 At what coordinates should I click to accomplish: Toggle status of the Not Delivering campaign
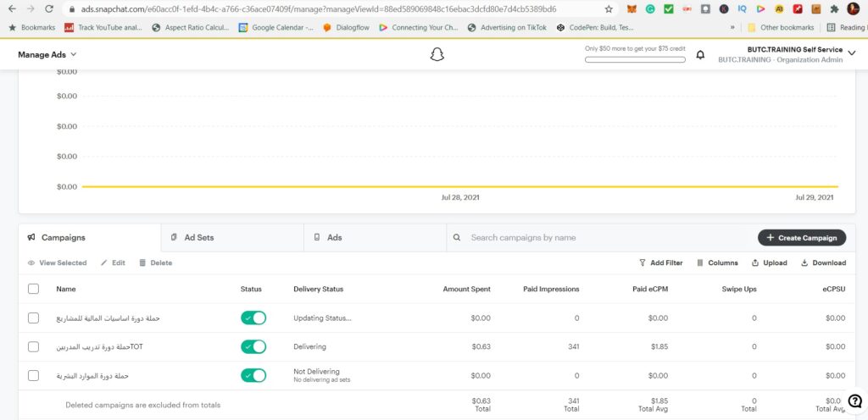[x=253, y=375]
